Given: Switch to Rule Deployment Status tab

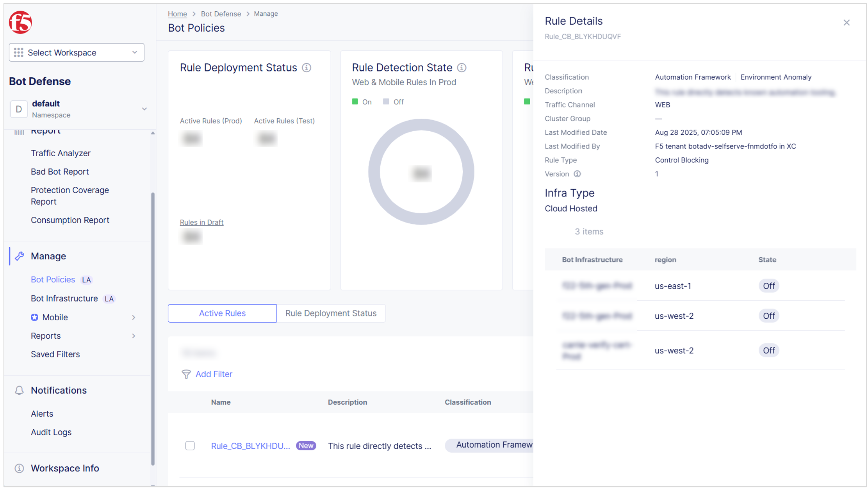Looking at the screenshot, I should 331,313.
